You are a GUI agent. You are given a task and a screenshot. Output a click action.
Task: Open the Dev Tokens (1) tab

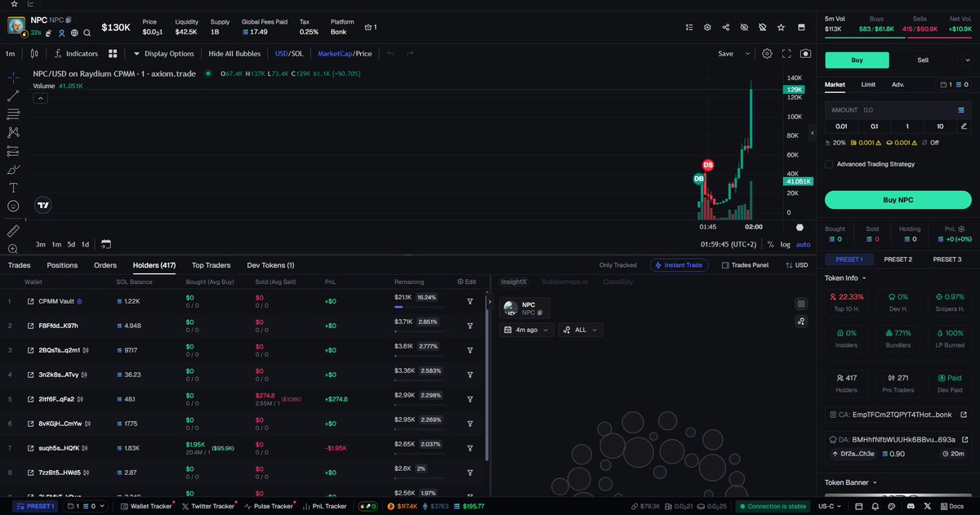point(270,265)
